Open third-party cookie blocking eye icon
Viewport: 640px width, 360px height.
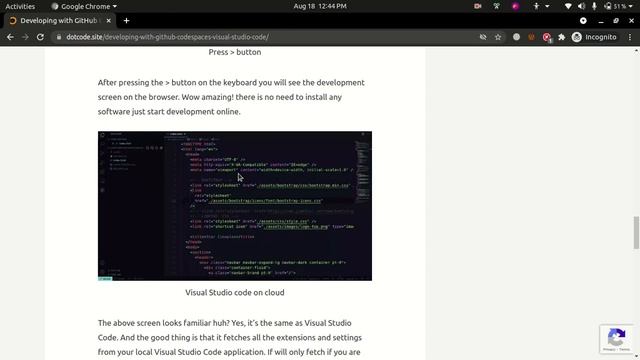(x=483, y=37)
